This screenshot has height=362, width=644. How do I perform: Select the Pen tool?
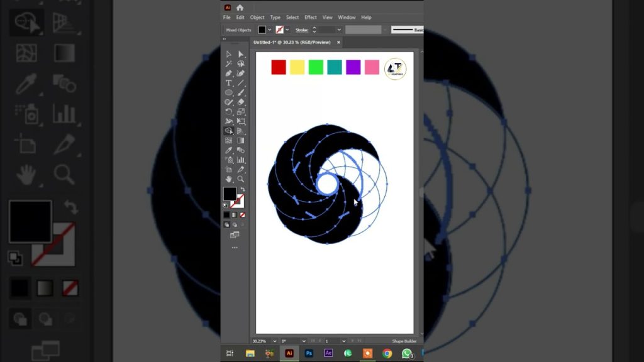[229, 73]
